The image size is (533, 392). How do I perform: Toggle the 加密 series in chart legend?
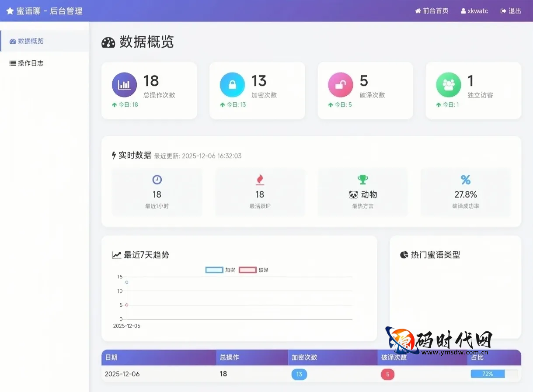(x=220, y=270)
